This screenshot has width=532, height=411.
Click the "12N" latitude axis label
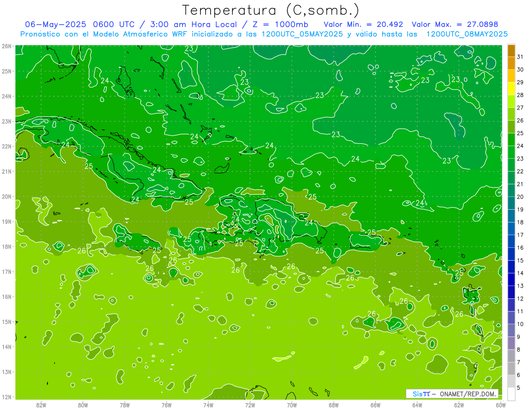tap(6, 397)
